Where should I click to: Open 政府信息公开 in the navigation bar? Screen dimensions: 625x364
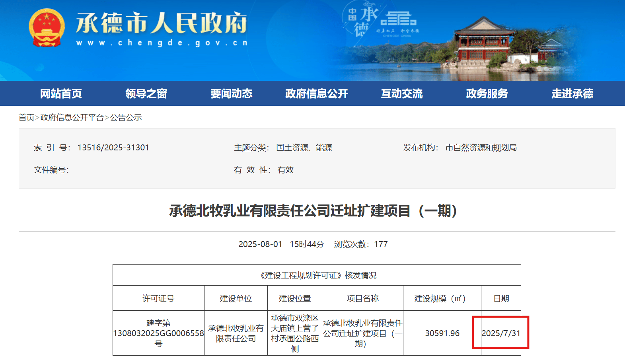point(316,93)
